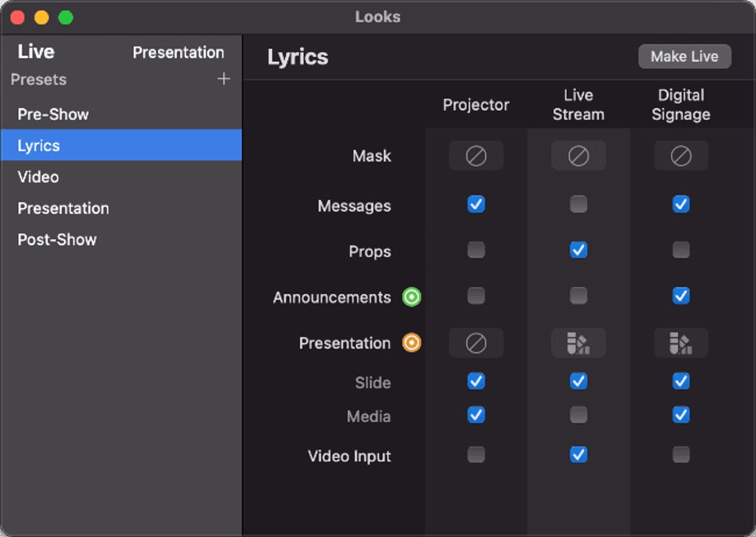Click the Presentation label beside Live
Screen dimensions: 756x537
[179, 52]
